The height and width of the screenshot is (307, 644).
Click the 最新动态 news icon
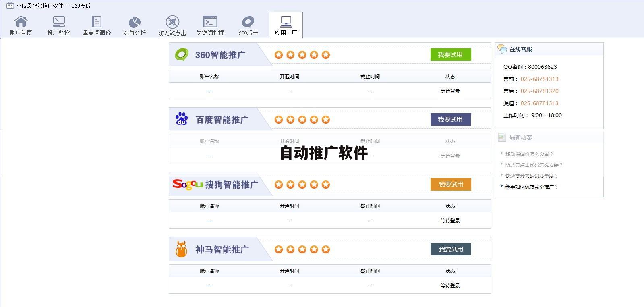tap(502, 137)
